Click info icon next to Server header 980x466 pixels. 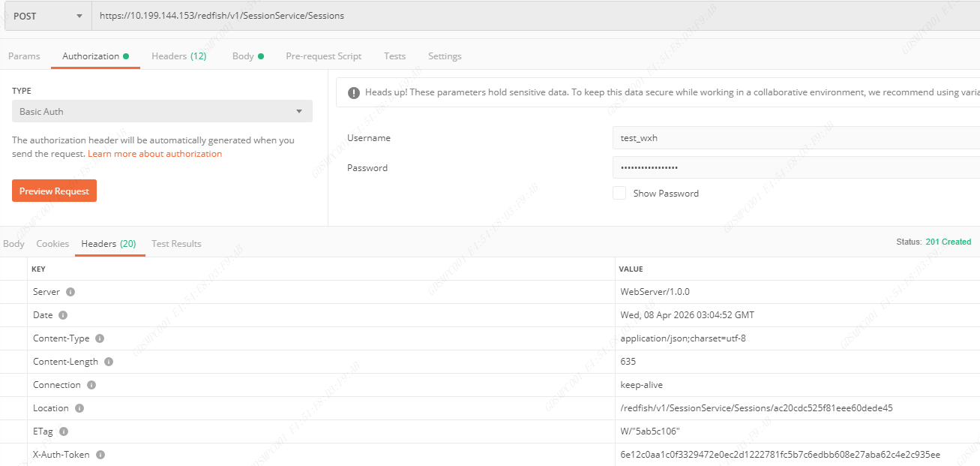(x=70, y=292)
